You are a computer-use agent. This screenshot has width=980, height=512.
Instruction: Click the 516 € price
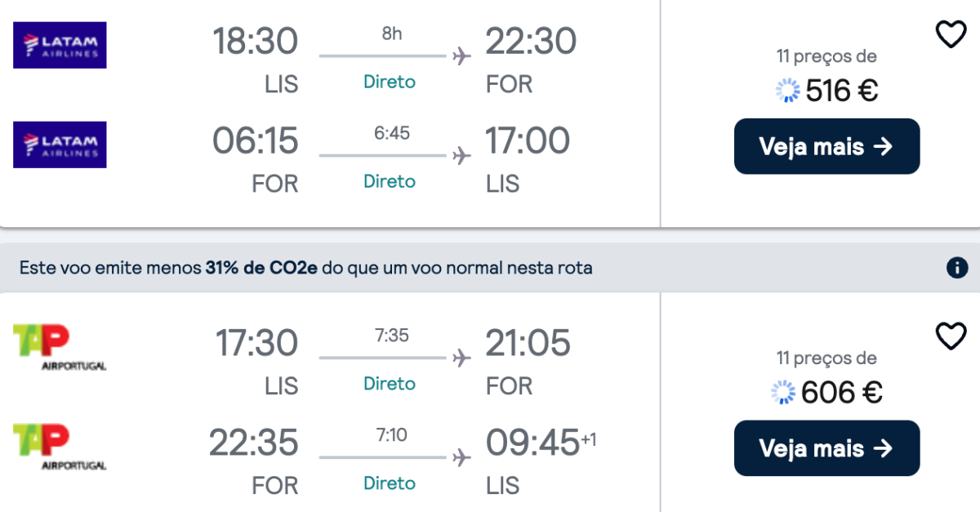842,91
